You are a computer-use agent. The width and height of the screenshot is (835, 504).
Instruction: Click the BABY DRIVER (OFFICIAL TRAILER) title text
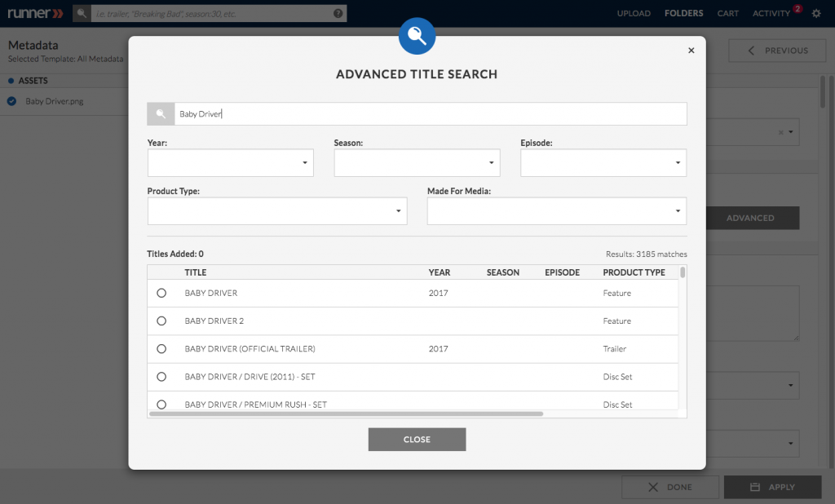pos(250,348)
